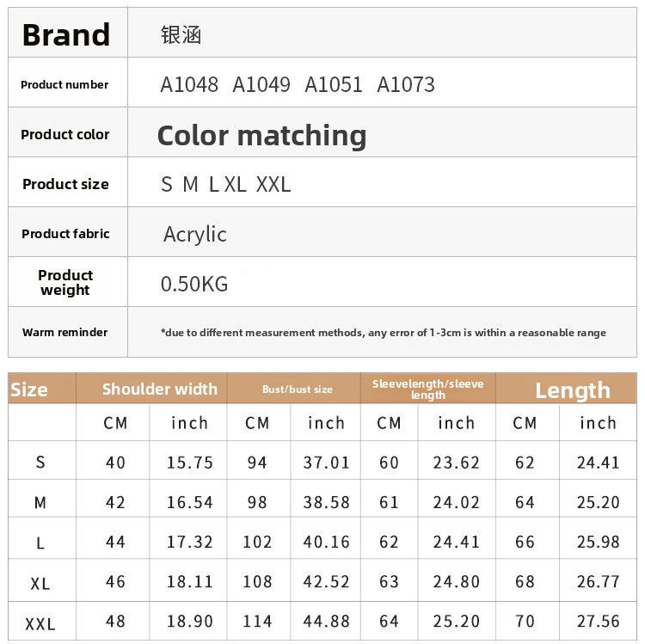The width and height of the screenshot is (645, 644).
Task: Click the XL row label in size chart
Action: coord(40,583)
